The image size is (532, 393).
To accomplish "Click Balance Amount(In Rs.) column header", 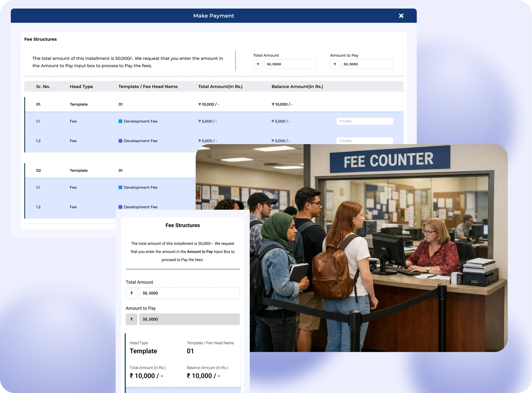I will (297, 87).
